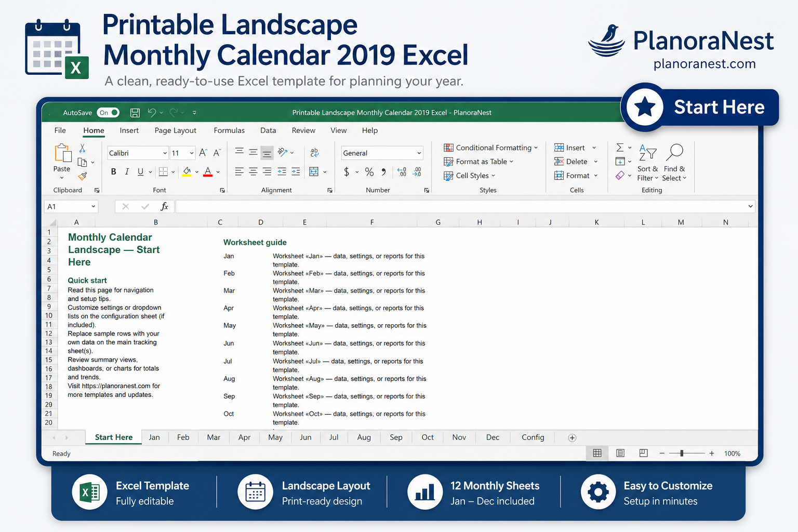Image resolution: width=798 pixels, height=532 pixels.
Task: Toggle the AutoSave switch
Action: click(x=108, y=113)
